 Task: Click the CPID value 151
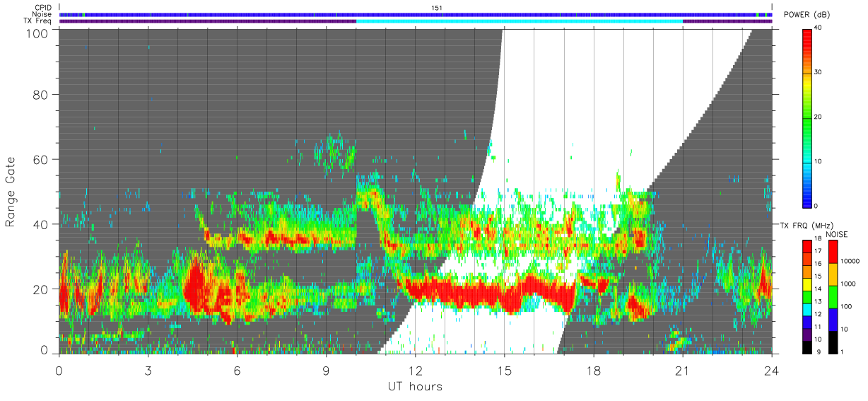click(436, 7)
